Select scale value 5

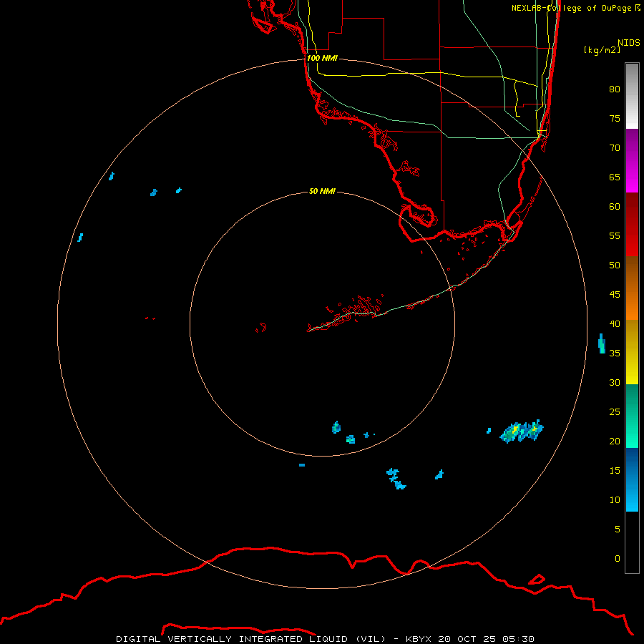(x=618, y=530)
